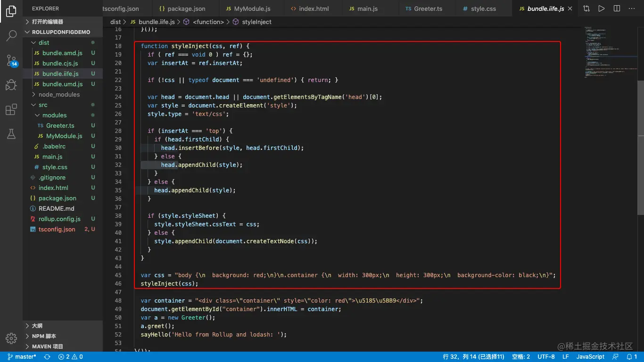Image resolution: width=644 pixels, height=362 pixels.
Task: Open the master* branch picker in status bar
Action: (x=22, y=357)
